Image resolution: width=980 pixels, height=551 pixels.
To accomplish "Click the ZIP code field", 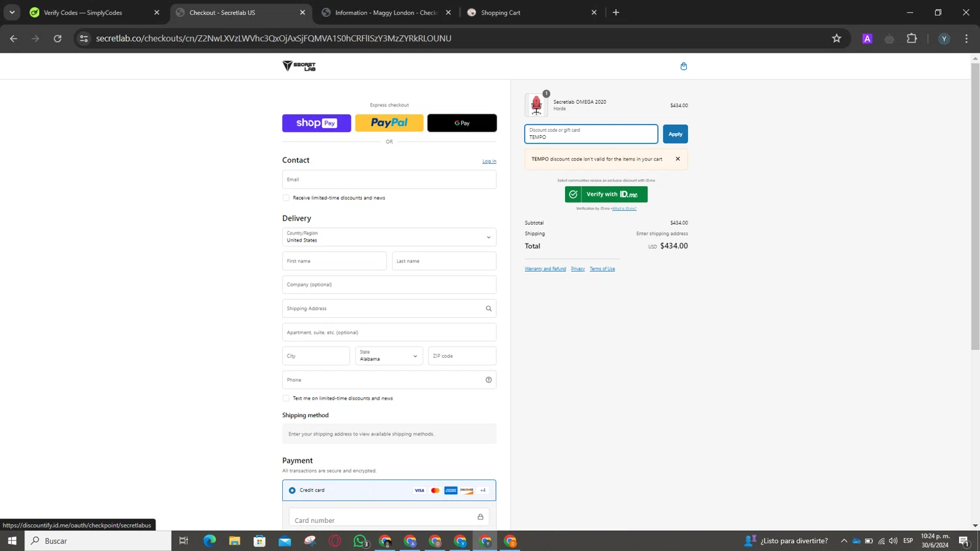I will pos(463,356).
